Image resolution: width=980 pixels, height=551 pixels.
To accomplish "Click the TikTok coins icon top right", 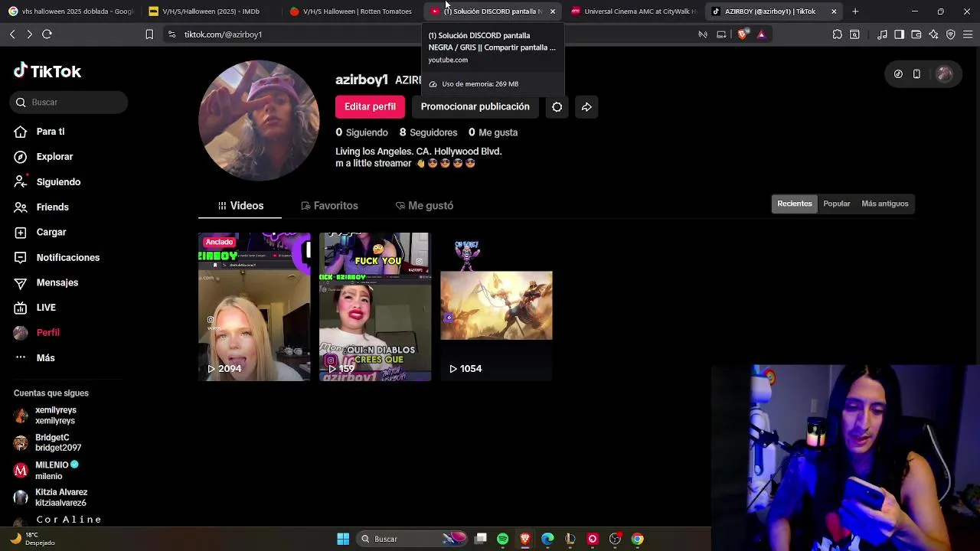I will coord(898,74).
